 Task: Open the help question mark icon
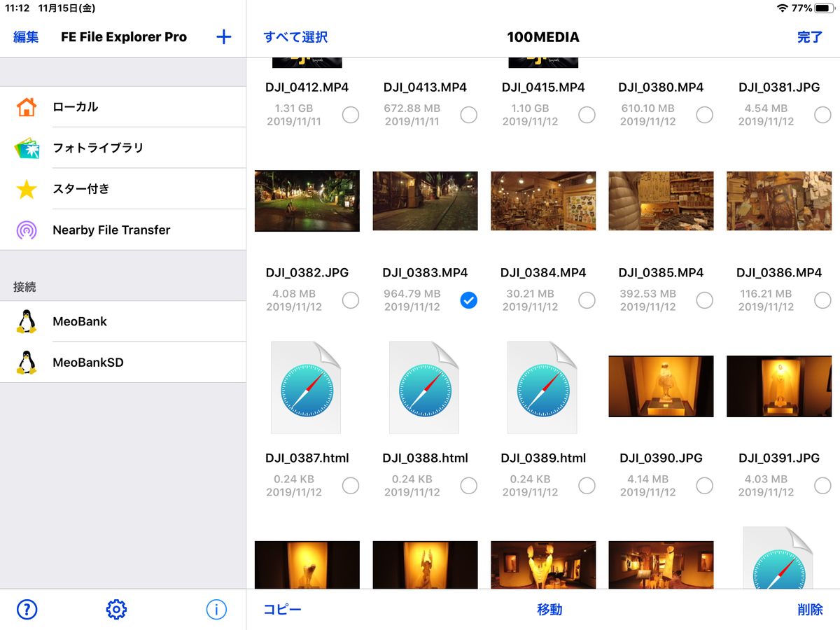click(x=27, y=610)
